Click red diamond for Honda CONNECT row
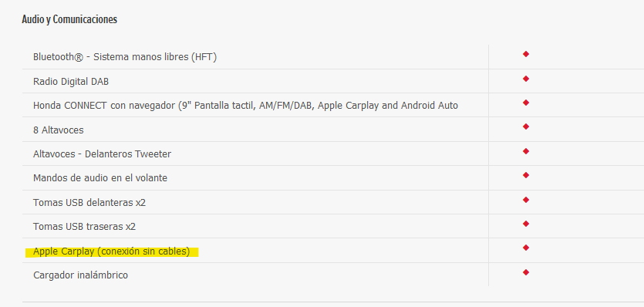644x307 pixels. coord(526,103)
